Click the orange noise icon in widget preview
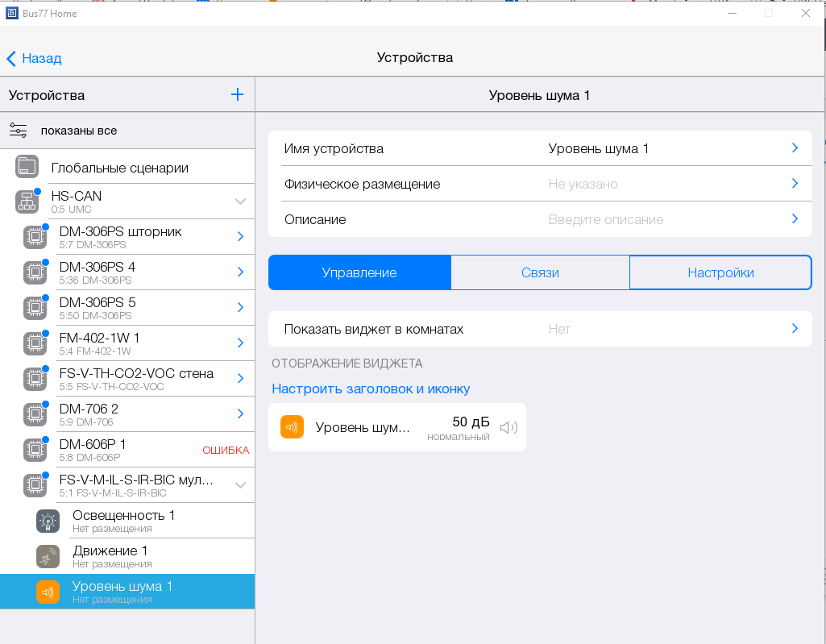This screenshot has height=644, width=826. coord(292,427)
